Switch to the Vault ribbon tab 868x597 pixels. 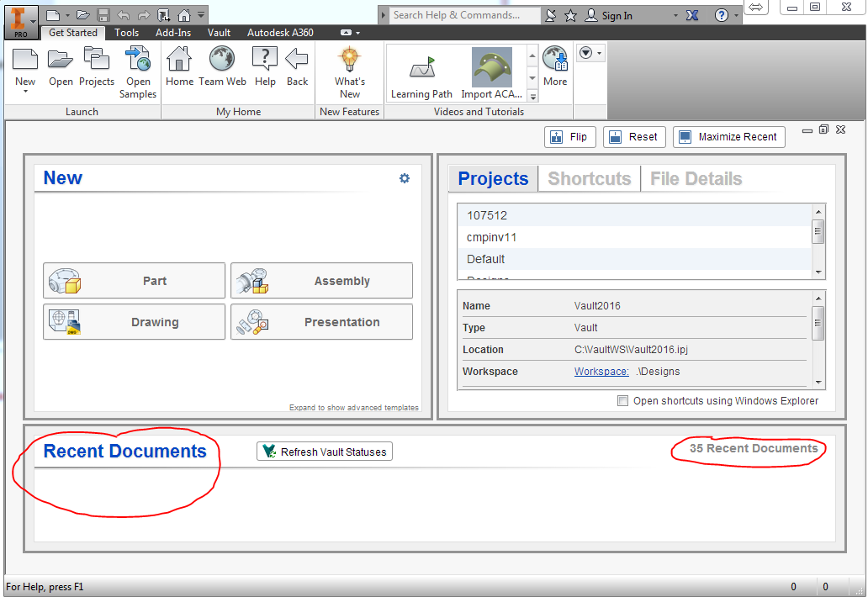point(219,33)
